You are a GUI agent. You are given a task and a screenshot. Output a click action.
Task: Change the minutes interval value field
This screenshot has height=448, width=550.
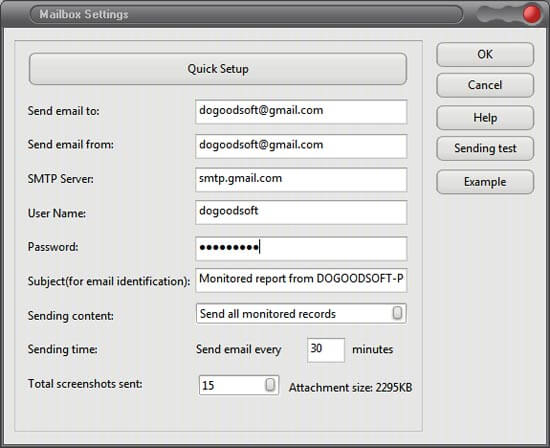(326, 350)
